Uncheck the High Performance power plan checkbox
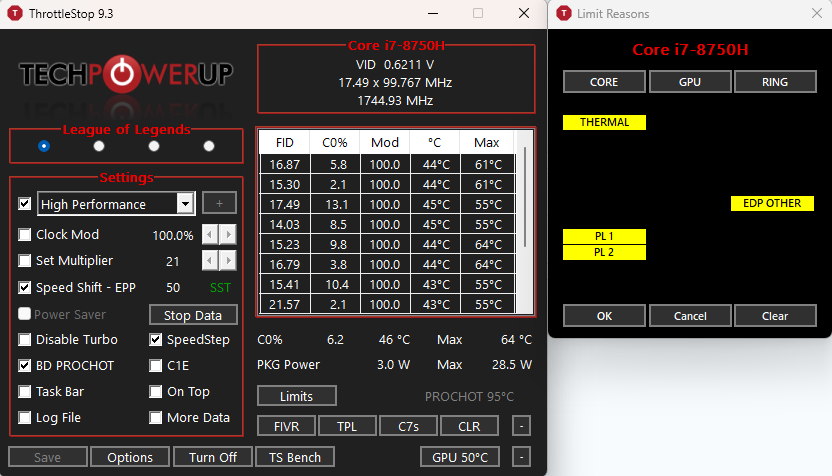The image size is (832, 476). tap(24, 204)
